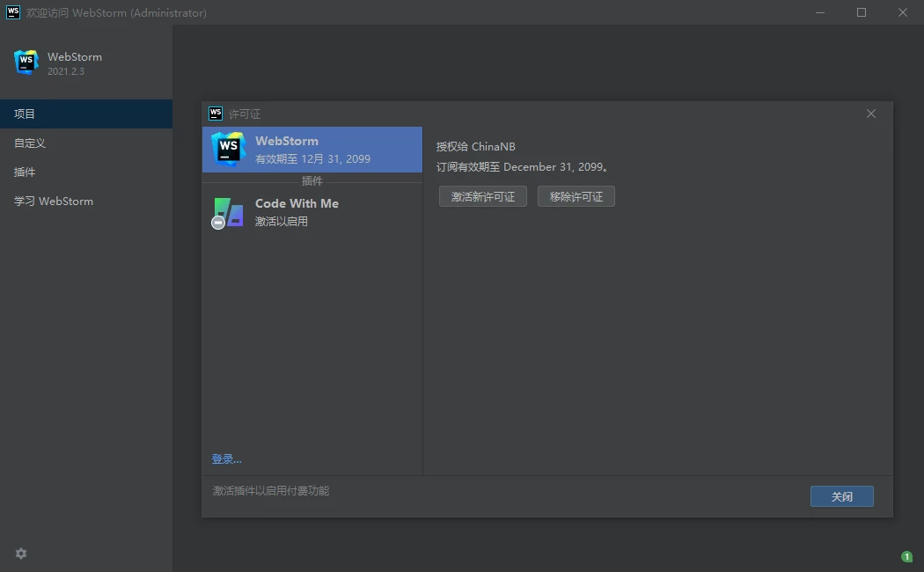924x572 pixels.
Task: Close the 许可证 license dialog with X
Action: (871, 114)
